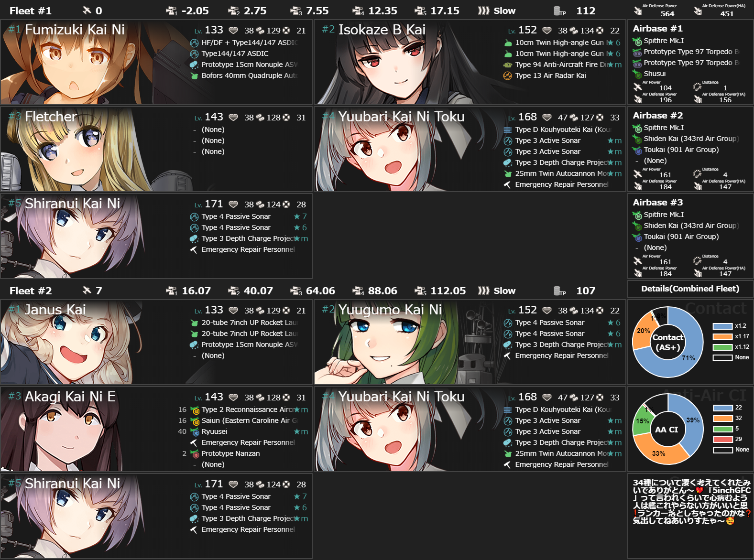The image size is (754, 560).
Task: Click the Ryuusei torpedo bomber icon
Action: click(x=195, y=431)
